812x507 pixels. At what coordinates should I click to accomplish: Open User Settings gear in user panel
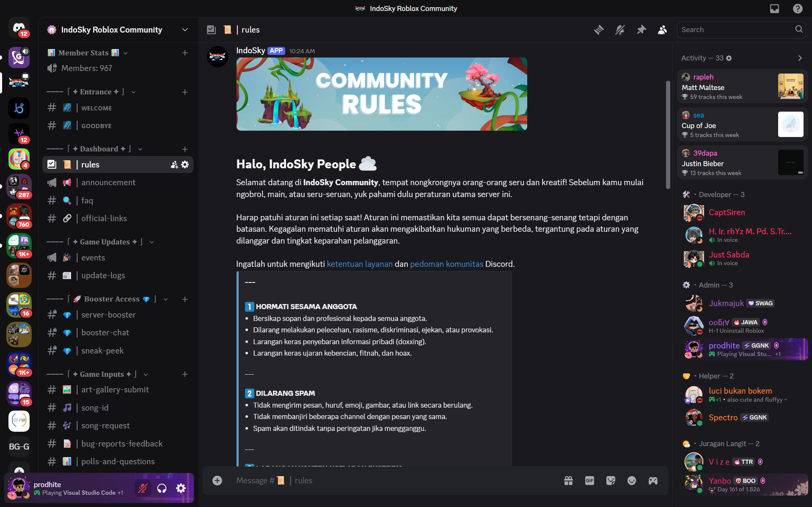tap(181, 488)
